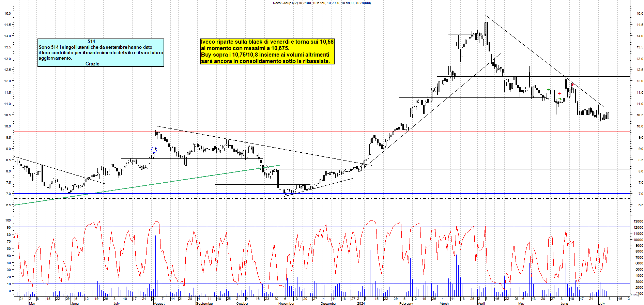644x305 pixels.
Task: Click the word 'aggiornamento.' in the cyan box
Action: [55, 58]
